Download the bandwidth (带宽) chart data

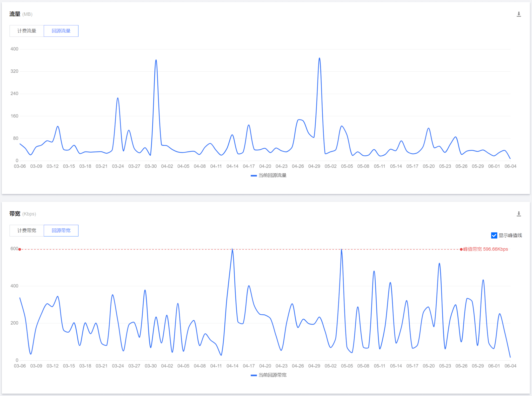[518, 214]
